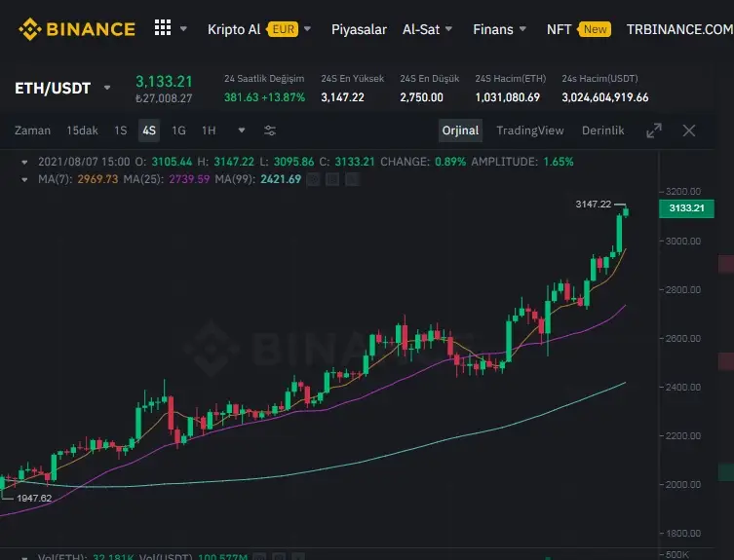Image resolution: width=734 pixels, height=560 pixels.
Task: Click chart low marker 1947.62
Action: pyautogui.click(x=34, y=499)
